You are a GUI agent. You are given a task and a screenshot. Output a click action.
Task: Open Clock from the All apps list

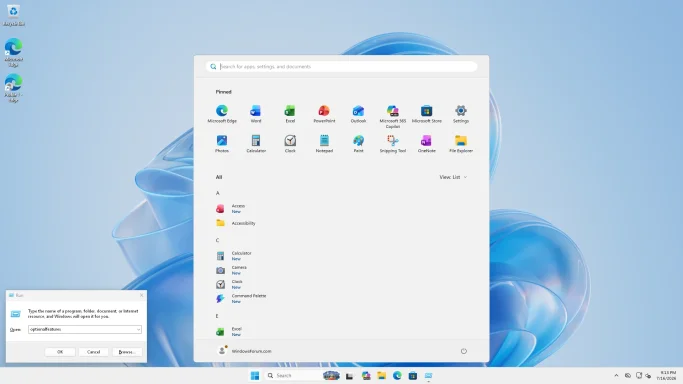coord(230,284)
